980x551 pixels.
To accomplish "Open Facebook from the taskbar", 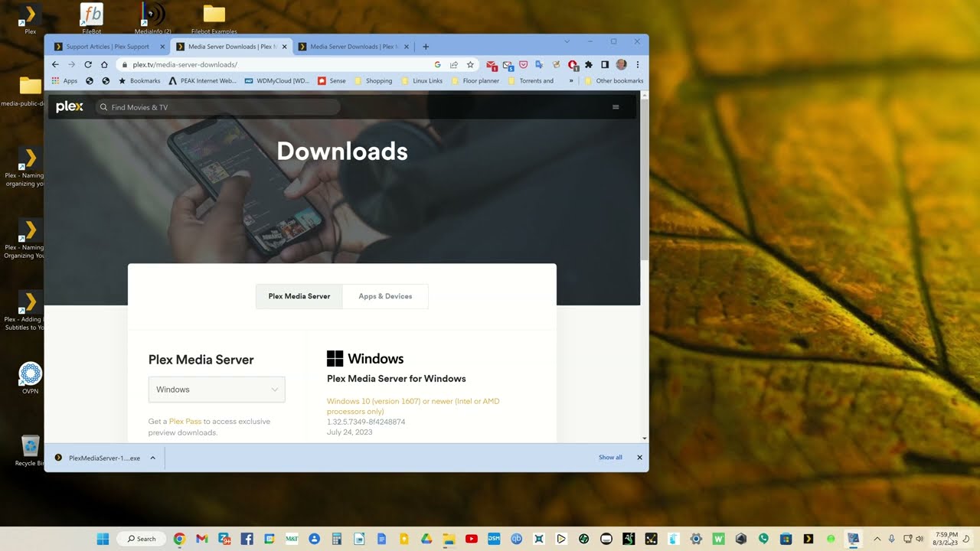I will tap(247, 539).
